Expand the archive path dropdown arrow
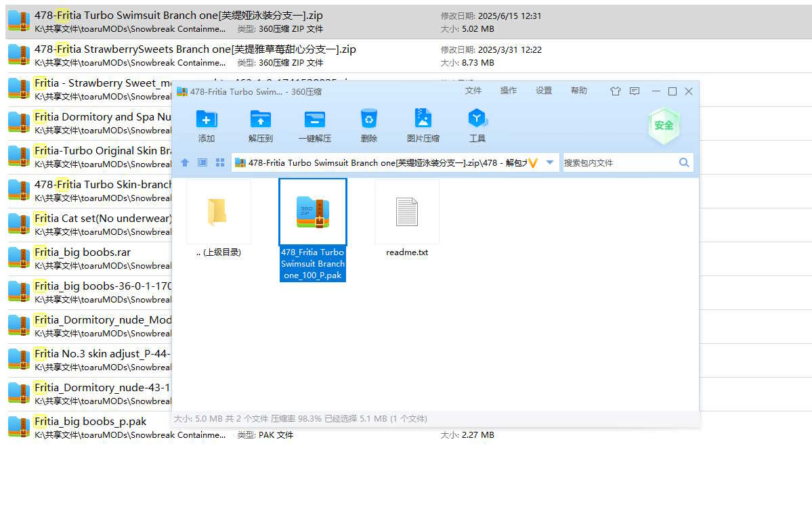 point(550,162)
